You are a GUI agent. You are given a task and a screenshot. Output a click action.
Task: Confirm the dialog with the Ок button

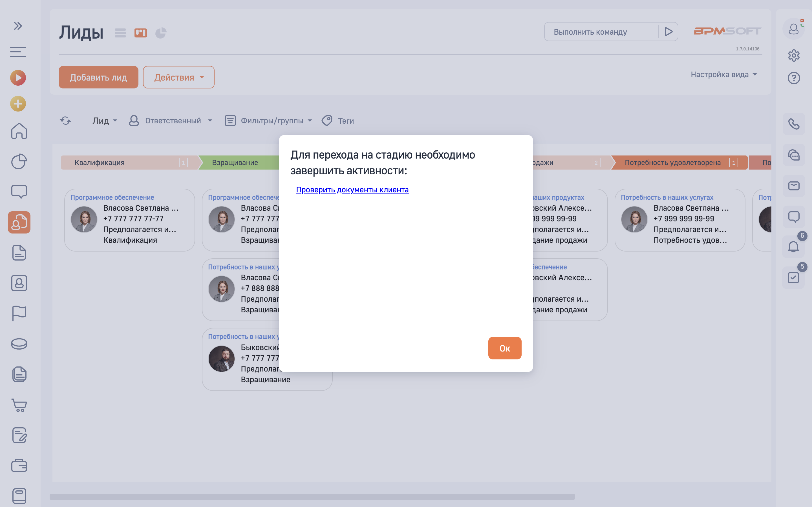(505, 348)
